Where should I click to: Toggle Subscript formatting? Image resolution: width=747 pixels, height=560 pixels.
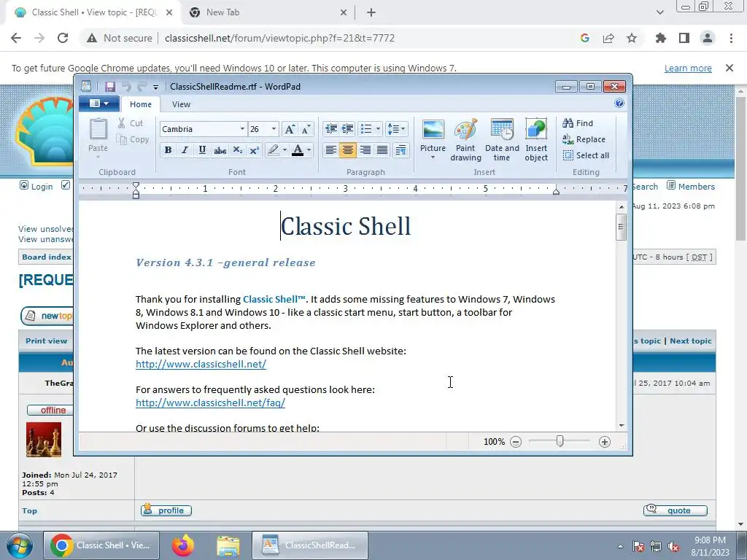[237, 150]
